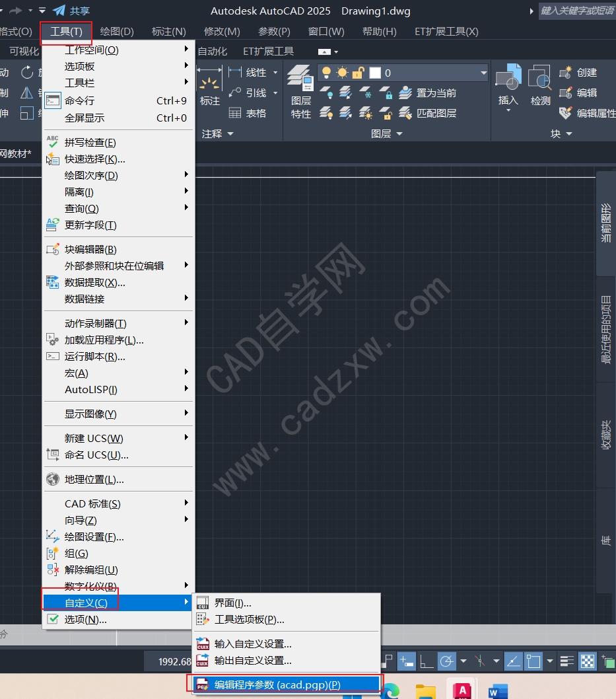Click the layer Isolate icon
Image resolution: width=616 pixels, height=699 pixels.
pos(346,92)
